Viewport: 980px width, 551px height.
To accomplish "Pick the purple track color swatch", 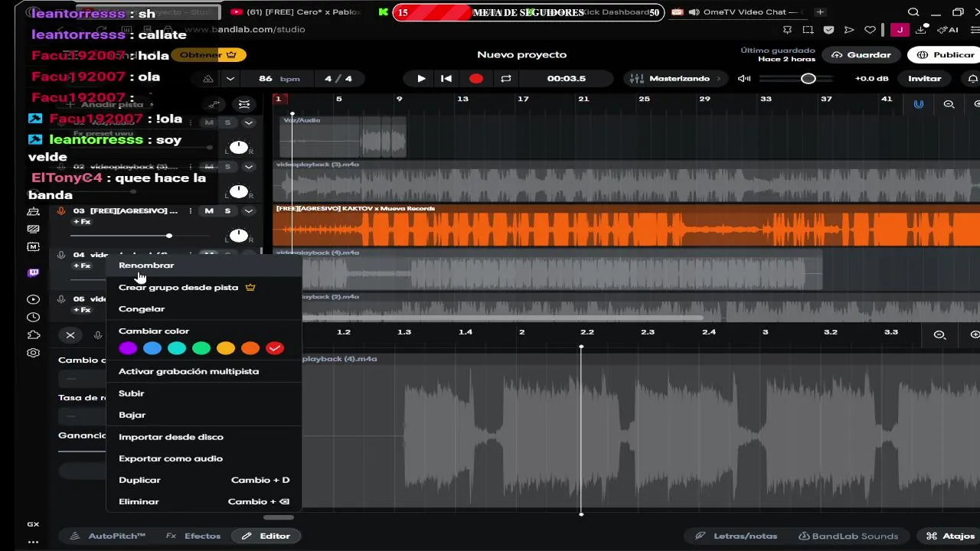I will coord(128,348).
